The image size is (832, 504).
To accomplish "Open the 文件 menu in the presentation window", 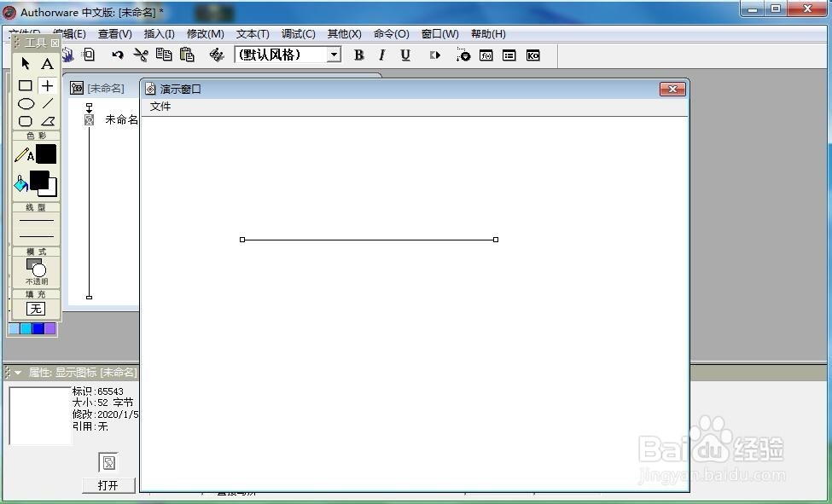I will 160,106.
